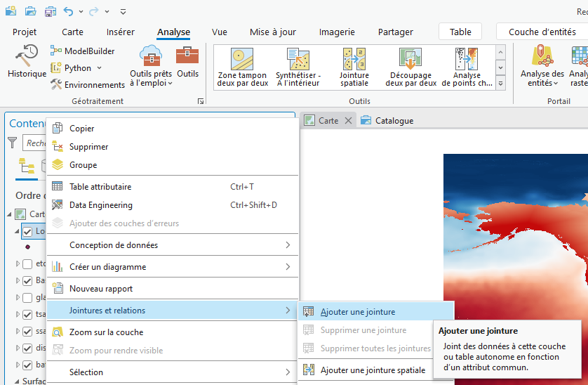Click the Save project icon

[51, 12]
